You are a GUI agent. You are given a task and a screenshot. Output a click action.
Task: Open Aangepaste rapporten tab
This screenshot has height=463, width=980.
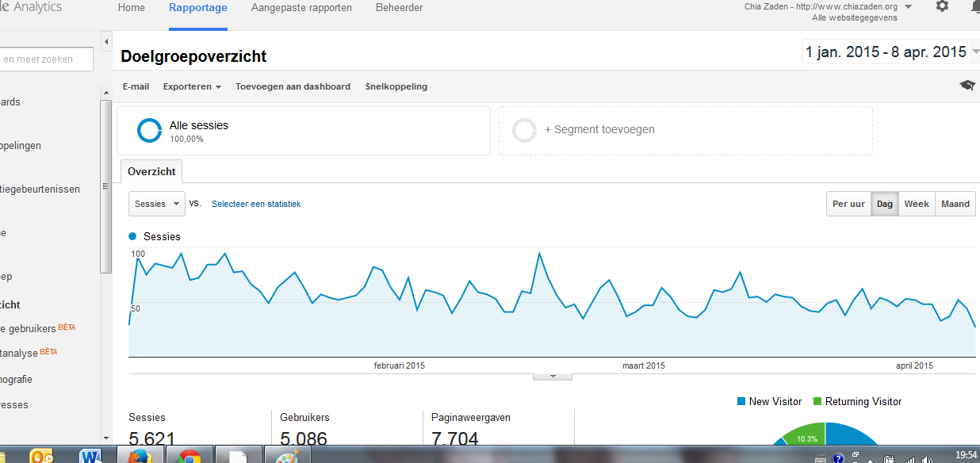point(301,8)
